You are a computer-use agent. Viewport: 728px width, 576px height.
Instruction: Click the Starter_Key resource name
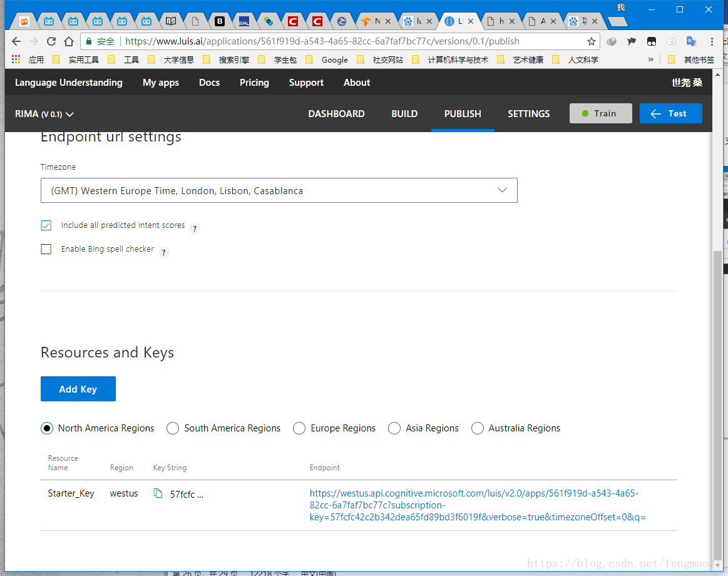click(71, 493)
